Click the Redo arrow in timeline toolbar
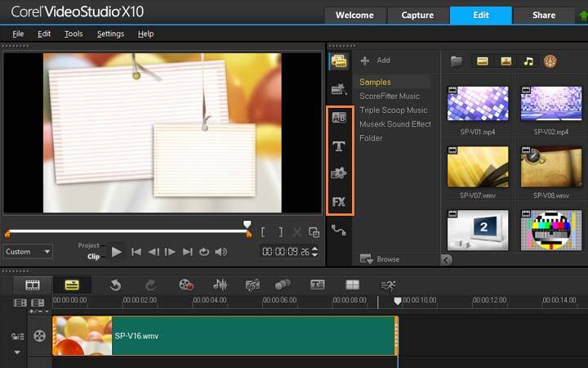Screen dimensions: 588x368 (x=151, y=285)
